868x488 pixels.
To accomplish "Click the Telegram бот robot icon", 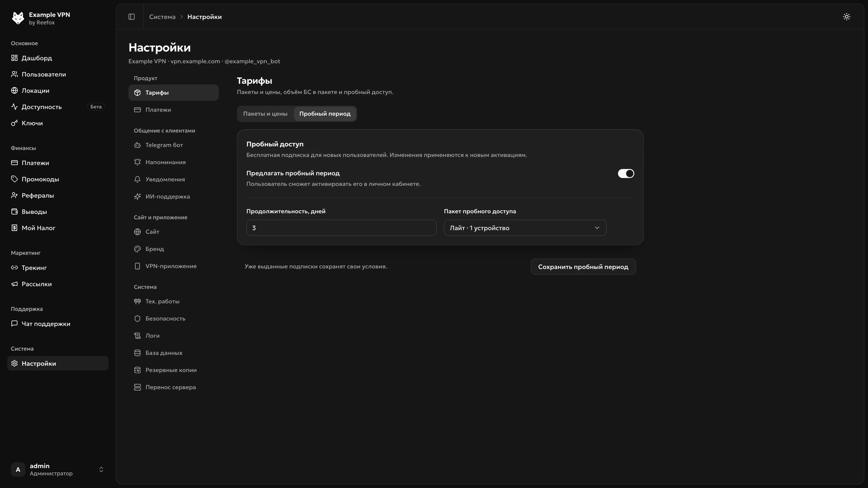I will [137, 145].
